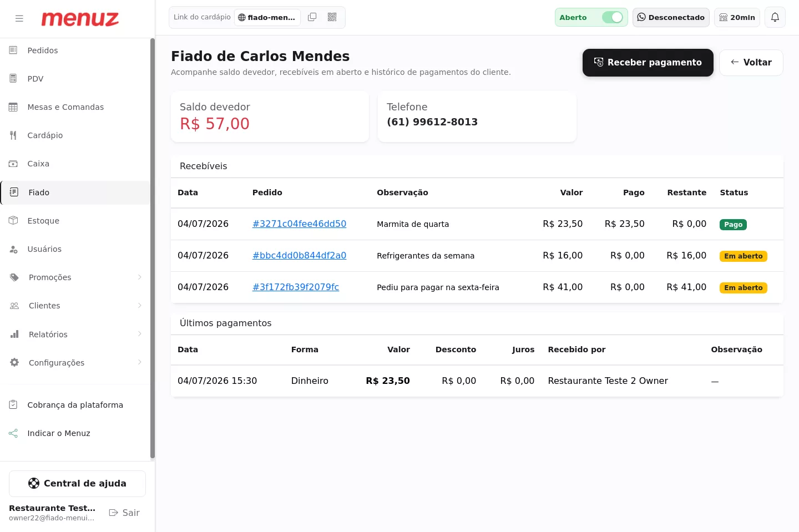Click the Desconectado WhatsApp status button

pos(671,17)
